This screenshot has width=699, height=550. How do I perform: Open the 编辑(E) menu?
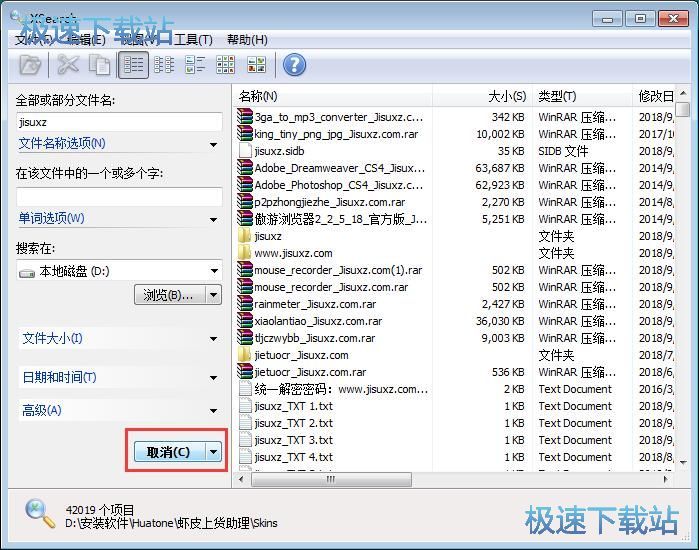86,40
